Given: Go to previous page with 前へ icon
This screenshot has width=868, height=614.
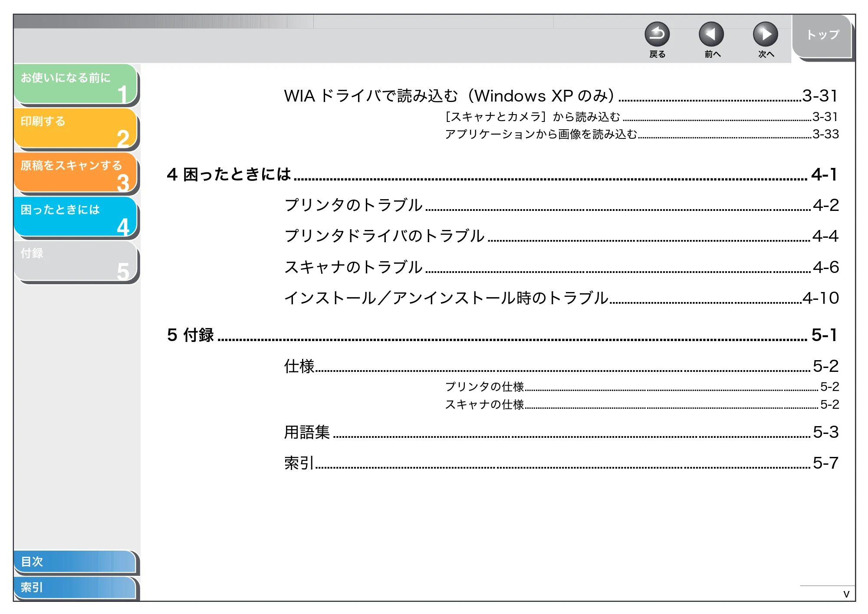Looking at the screenshot, I should 711,34.
